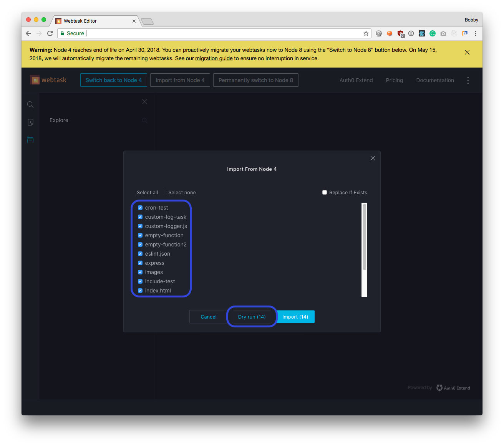Click the orange round extension icon

[x=390, y=33]
